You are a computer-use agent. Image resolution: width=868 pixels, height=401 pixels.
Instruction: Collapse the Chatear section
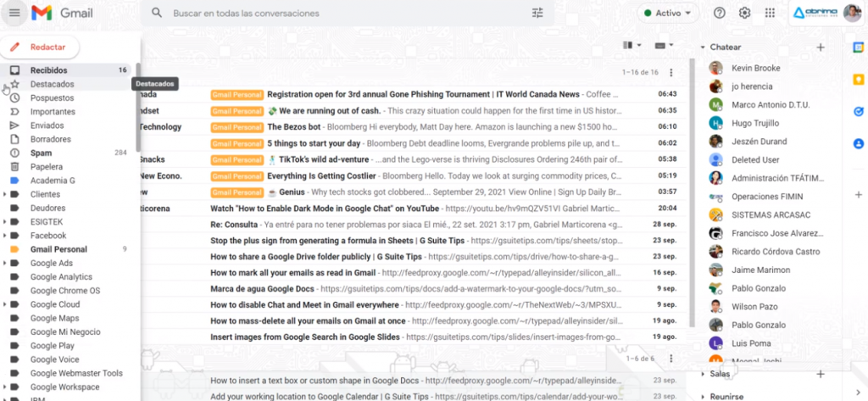point(704,47)
